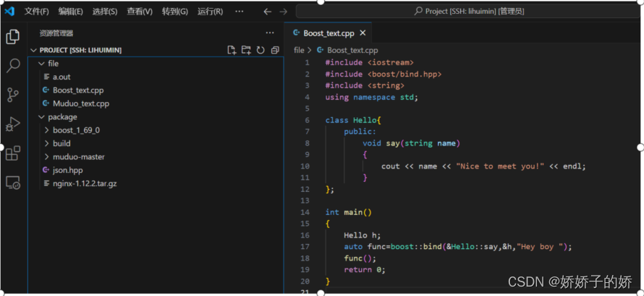Open the Run and Debug view
This screenshot has height=296, width=644.
tap(13, 124)
